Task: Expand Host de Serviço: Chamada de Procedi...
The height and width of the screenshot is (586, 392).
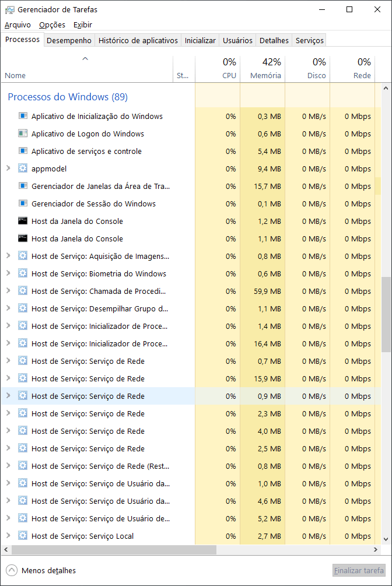Action: click(x=8, y=291)
